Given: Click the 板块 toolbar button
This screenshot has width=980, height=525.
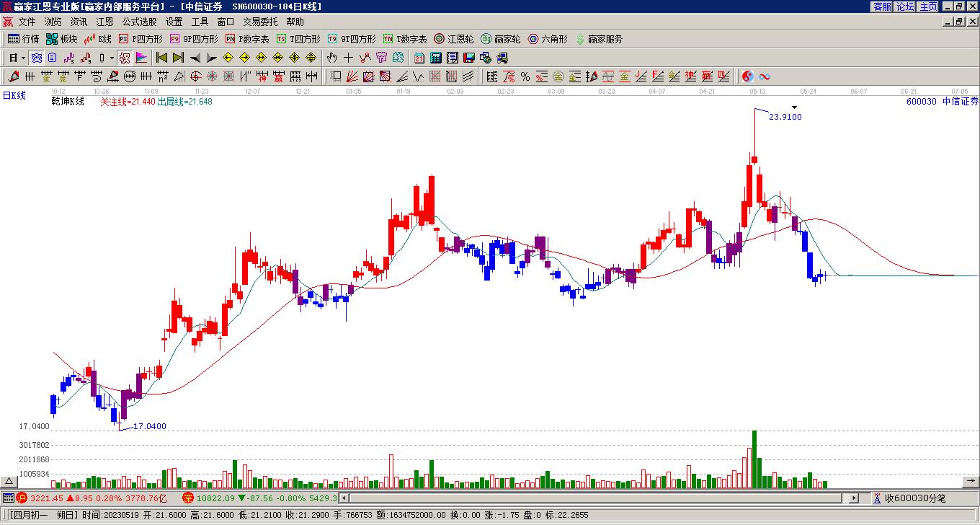Looking at the screenshot, I should (x=62, y=39).
